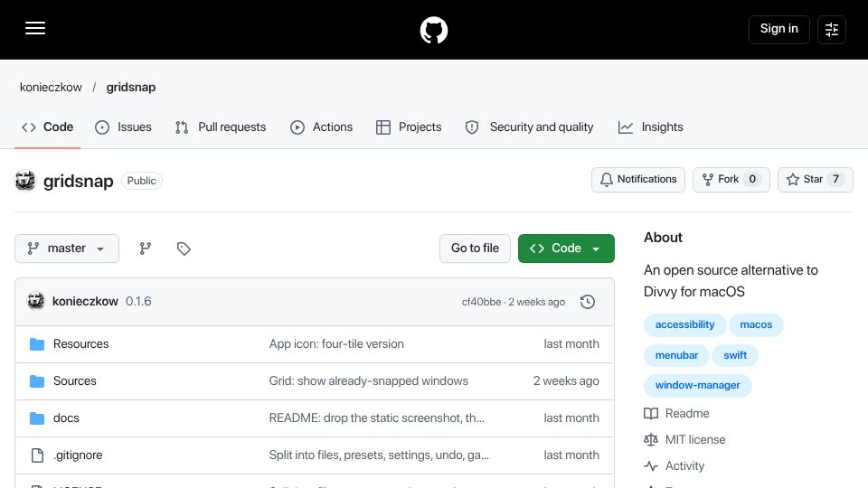Switch to the Insights tab

point(650,127)
